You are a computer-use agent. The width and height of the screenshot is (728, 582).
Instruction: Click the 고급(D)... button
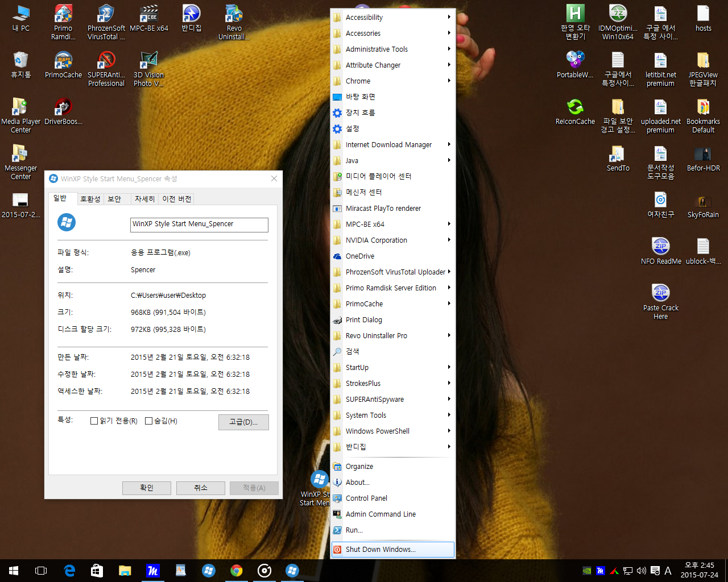click(x=243, y=422)
